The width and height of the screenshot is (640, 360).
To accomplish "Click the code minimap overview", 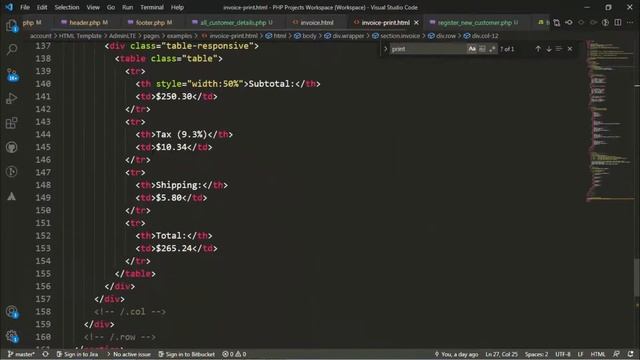I will [x=610, y=122].
